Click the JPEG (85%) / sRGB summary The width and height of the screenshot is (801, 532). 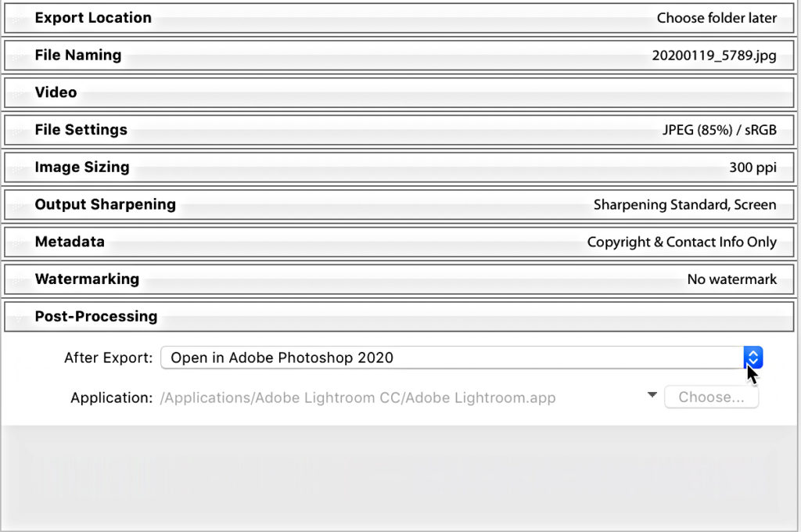click(x=720, y=130)
